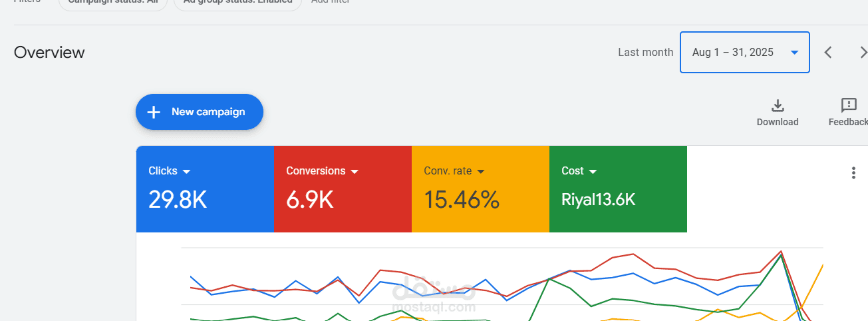
Task: Go to previous date range arrow
Action: click(828, 52)
